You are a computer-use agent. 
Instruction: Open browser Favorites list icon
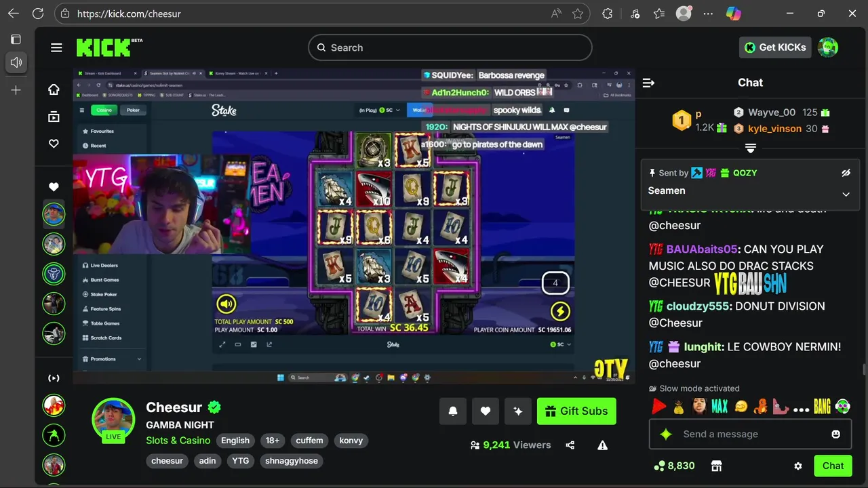(659, 14)
